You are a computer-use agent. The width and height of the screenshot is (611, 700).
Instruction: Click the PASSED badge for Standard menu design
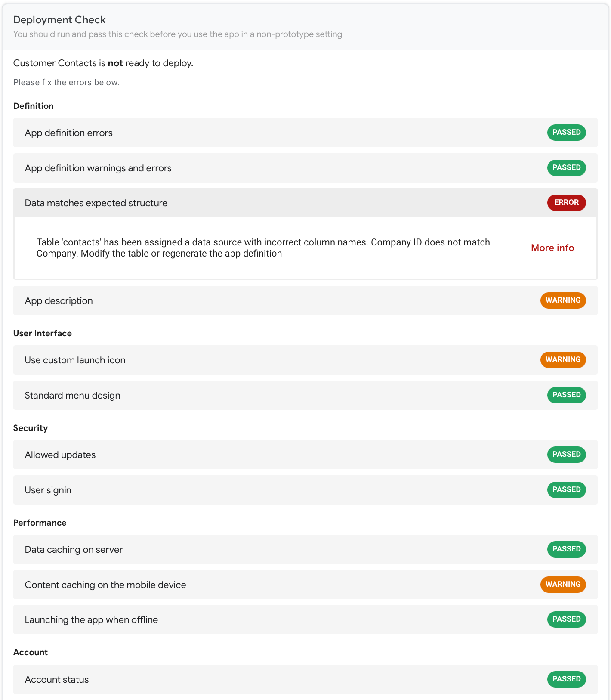(x=566, y=395)
